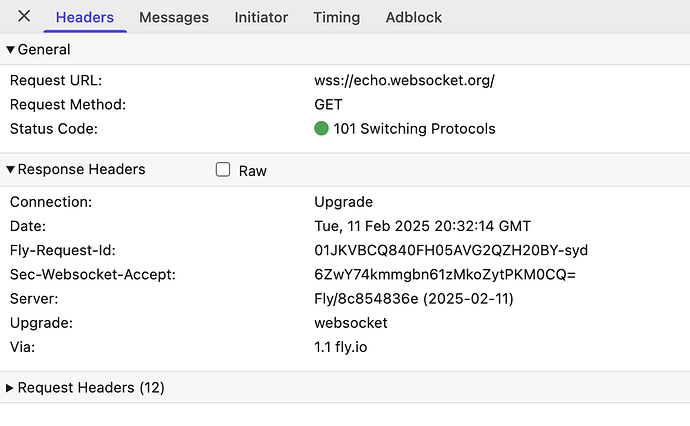
Task: Select the Via header value 1.1 fly.io
Action: [x=341, y=347]
